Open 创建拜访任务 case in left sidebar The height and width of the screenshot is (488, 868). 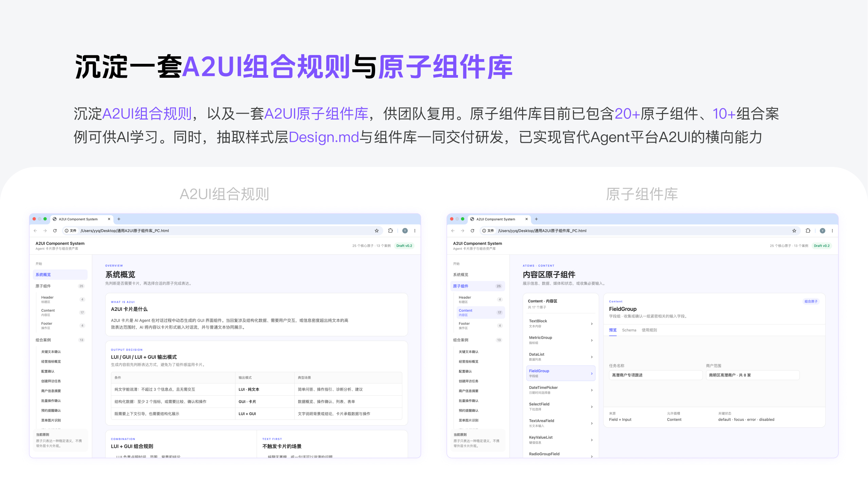tap(51, 381)
